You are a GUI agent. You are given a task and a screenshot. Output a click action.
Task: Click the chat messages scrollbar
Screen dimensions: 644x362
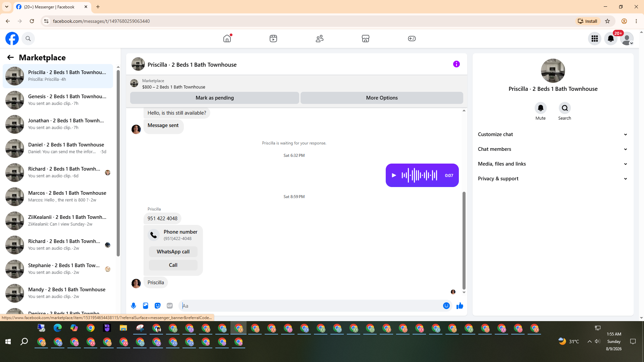(464, 240)
